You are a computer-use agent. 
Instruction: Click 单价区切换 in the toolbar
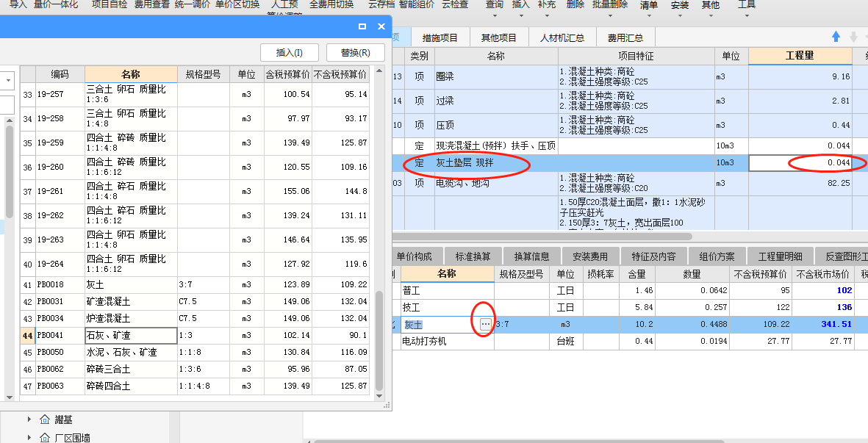coord(237,5)
